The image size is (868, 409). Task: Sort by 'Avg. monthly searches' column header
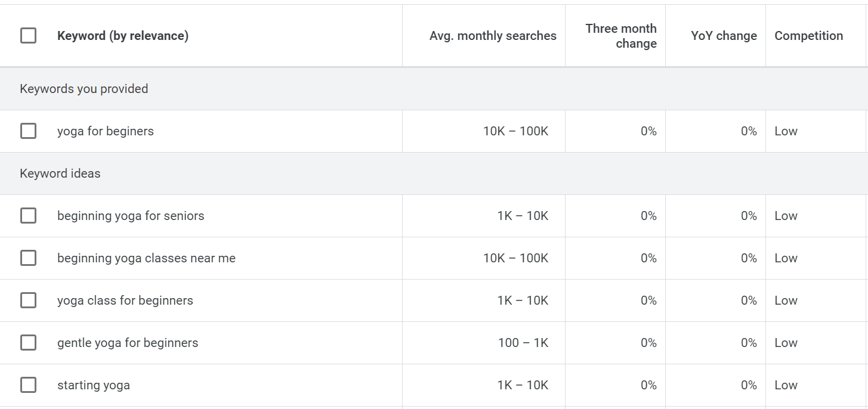[x=492, y=35]
